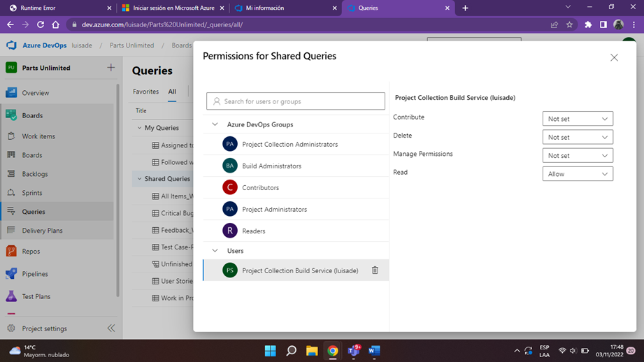Open taskbar search
This screenshot has height=362, width=644.
(x=291, y=351)
